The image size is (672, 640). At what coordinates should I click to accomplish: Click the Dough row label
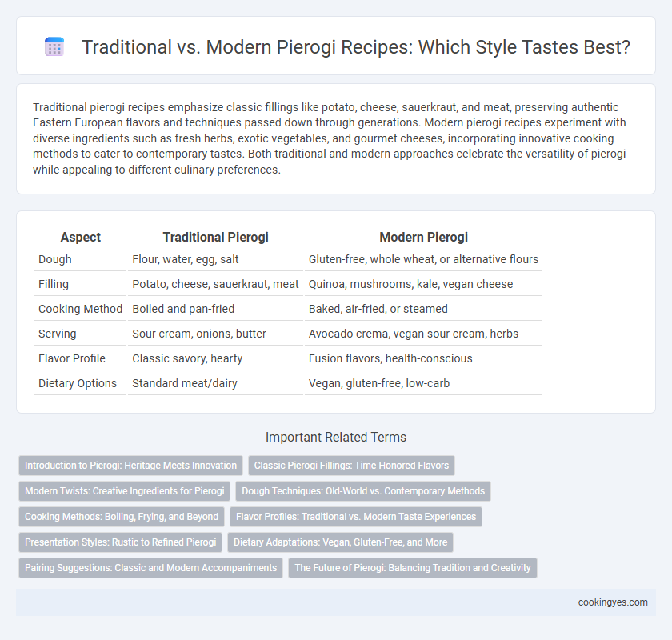tap(55, 259)
